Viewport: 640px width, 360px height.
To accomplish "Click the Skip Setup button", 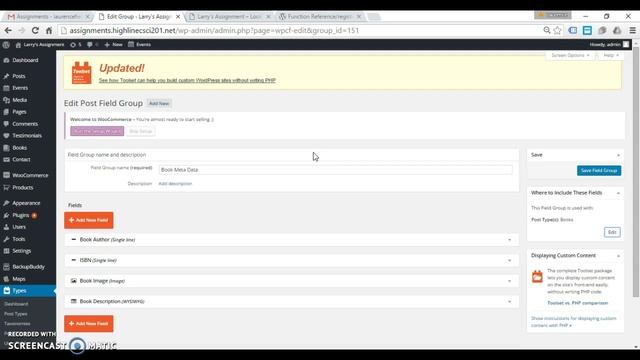I will coord(141,131).
